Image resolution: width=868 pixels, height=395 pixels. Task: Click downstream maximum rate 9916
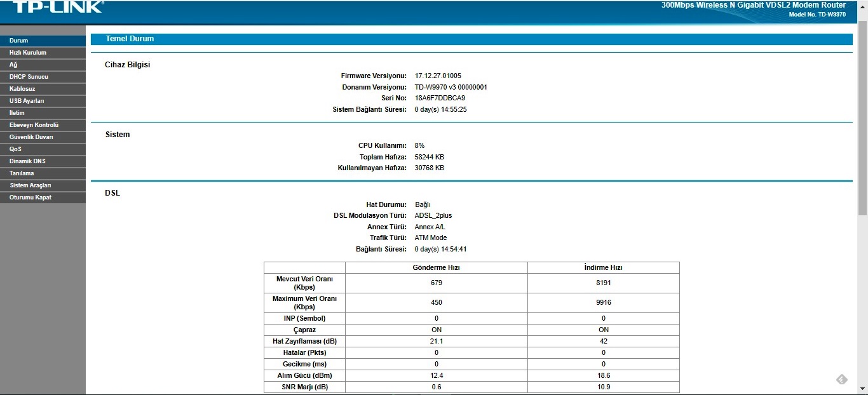point(604,303)
